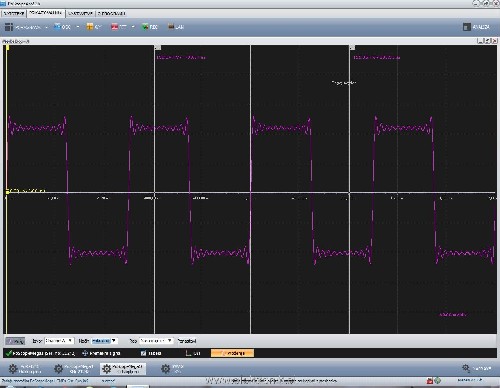Click the orange XY plot icon
The width and height of the screenshot is (500, 388).
90,27
